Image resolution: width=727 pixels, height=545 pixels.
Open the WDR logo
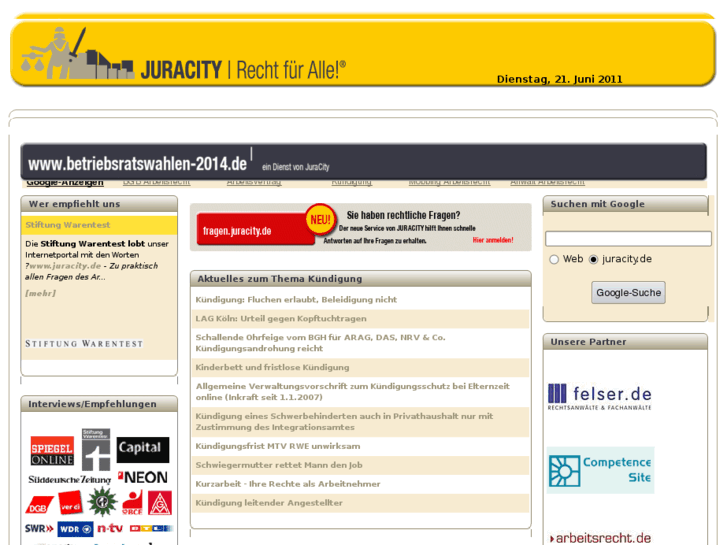(x=75, y=529)
